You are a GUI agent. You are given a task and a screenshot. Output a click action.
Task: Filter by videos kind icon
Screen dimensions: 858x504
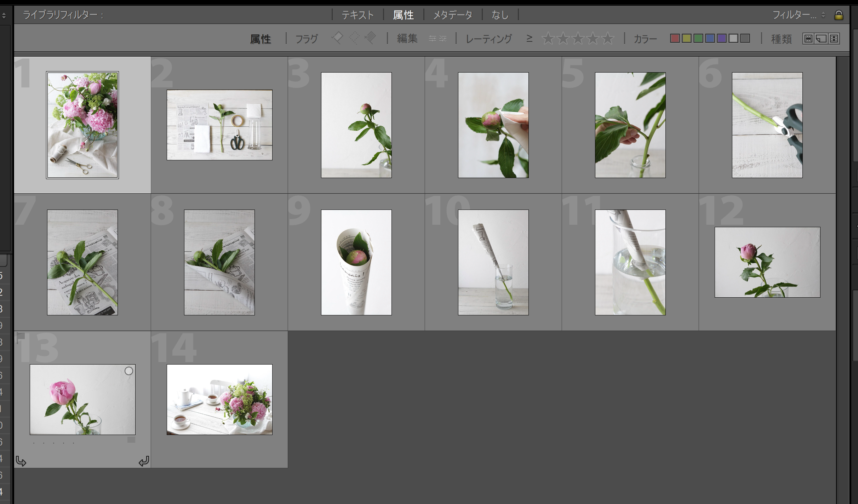834,39
